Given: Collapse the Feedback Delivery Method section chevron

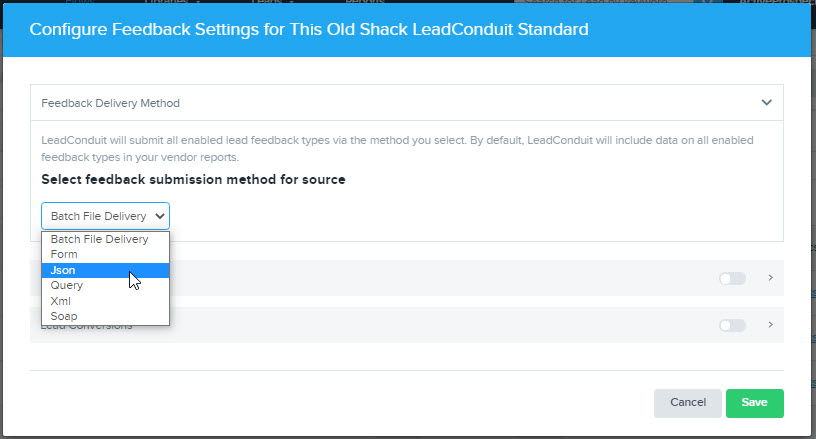Looking at the screenshot, I should tap(767, 102).
